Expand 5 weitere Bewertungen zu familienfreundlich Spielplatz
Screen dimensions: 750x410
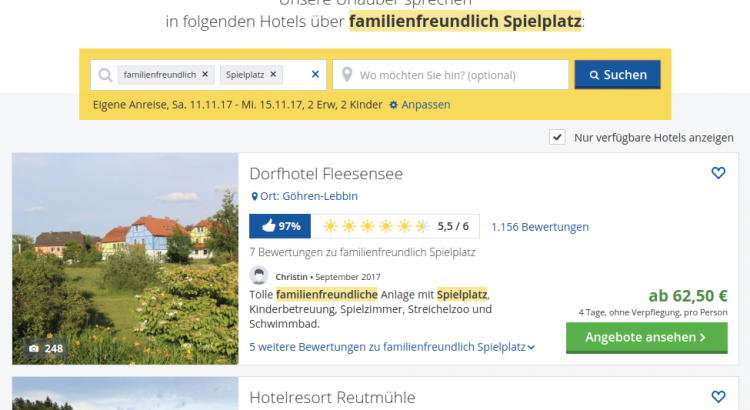[x=392, y=347]
